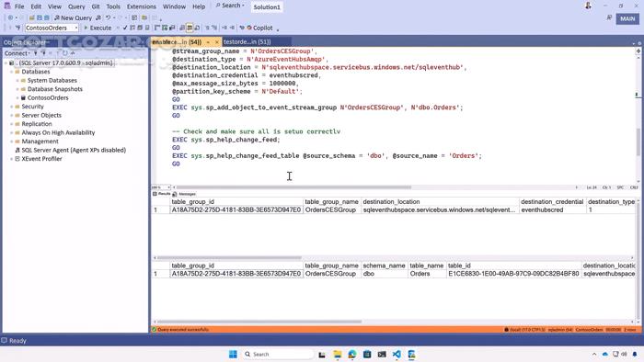This screenshot has width=644, height=362.
Task: Open the Tools menu
Action: pyautogui.click(x=113, y=6)
